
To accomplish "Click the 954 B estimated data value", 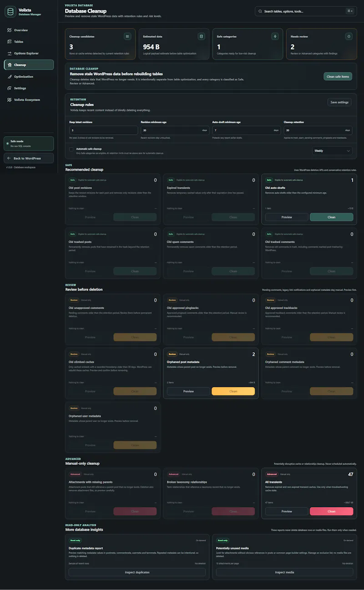I will pos(151,47).
